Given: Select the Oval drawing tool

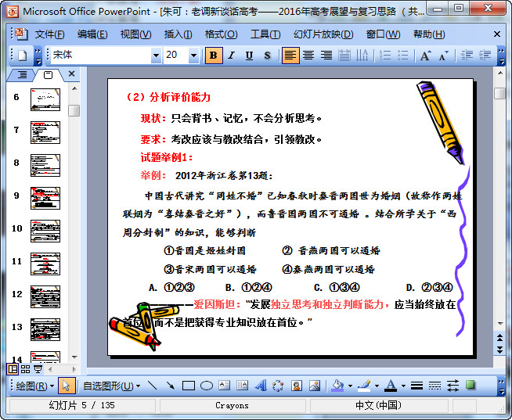Looking at the screenshot, I should pyautogui.click(x=207, y=386).
